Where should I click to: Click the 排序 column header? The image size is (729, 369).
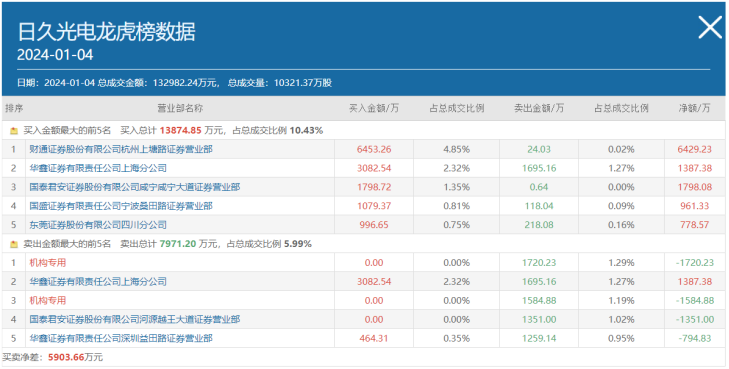[x=14, y=108]
